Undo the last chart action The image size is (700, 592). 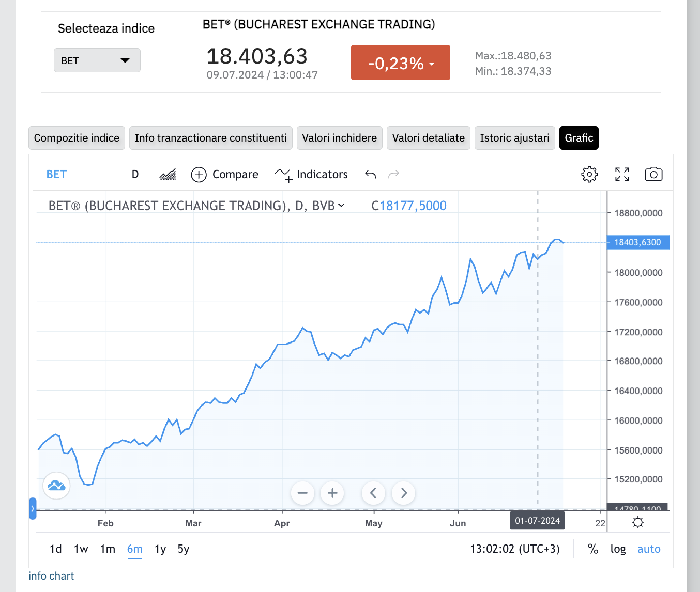point(370,174)
